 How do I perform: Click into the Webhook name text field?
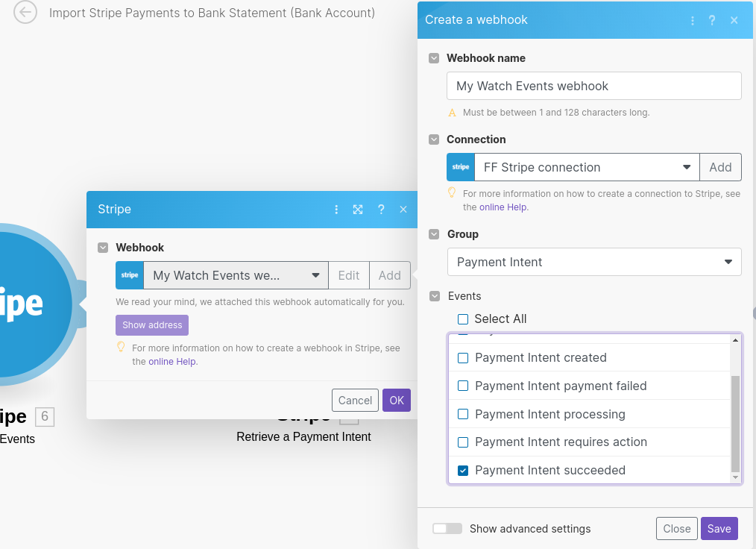pos(593,86)
